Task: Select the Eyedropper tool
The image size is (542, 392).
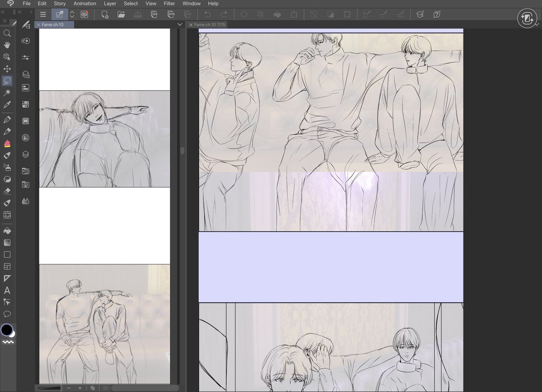Action: pyautogui.click(x=7, y=105)
